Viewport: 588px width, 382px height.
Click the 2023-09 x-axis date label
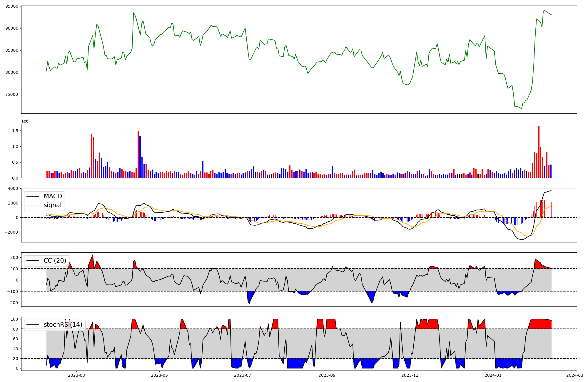pos(327,375)
